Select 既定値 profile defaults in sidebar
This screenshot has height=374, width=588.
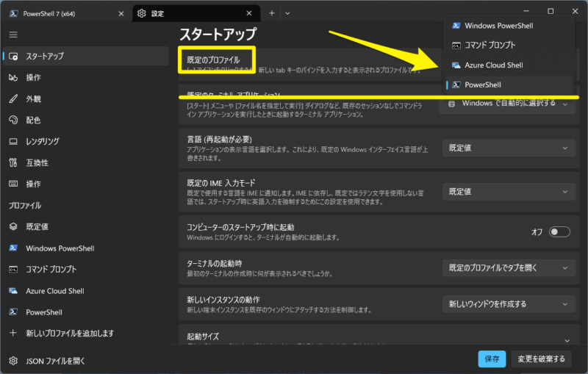tap(85, 227)
